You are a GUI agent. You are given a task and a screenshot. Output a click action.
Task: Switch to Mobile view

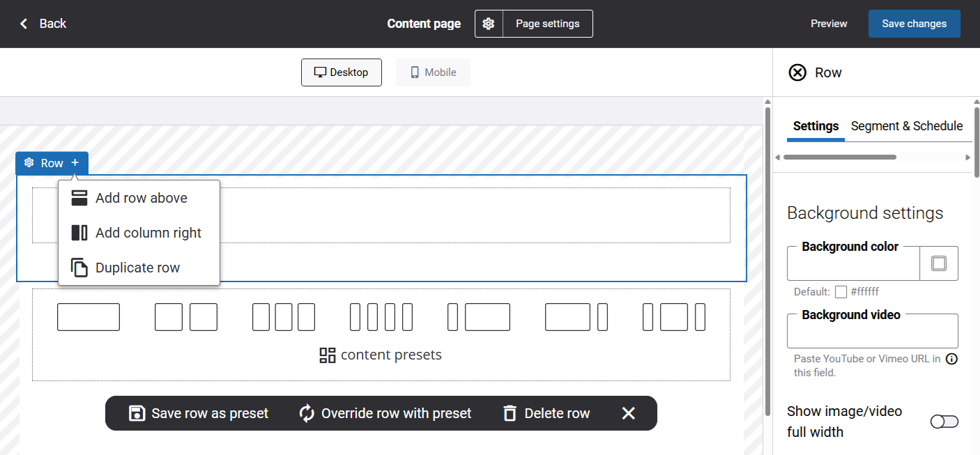[x=433, y=72]
